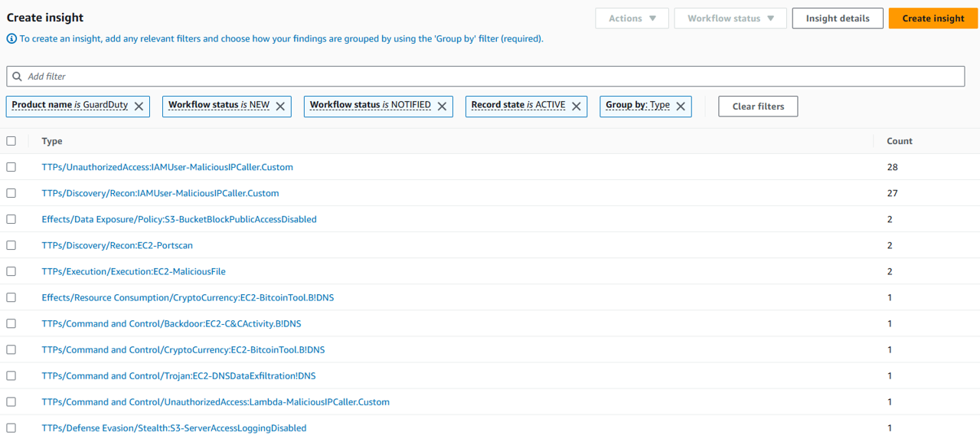Click the Type column header
980x439 pixels.
52,141
